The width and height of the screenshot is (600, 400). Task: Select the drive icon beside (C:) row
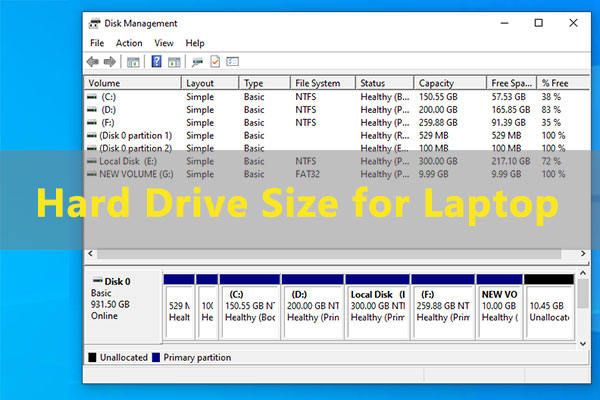[92, 97]
